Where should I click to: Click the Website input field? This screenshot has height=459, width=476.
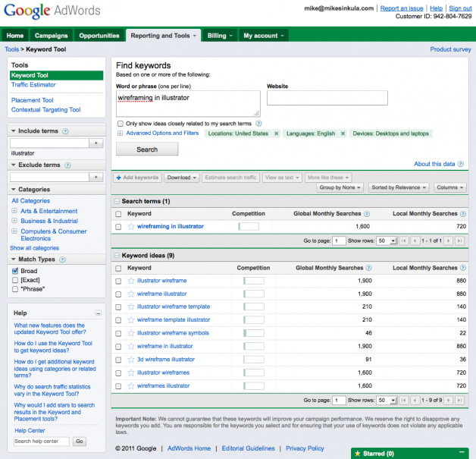(327, 98)
